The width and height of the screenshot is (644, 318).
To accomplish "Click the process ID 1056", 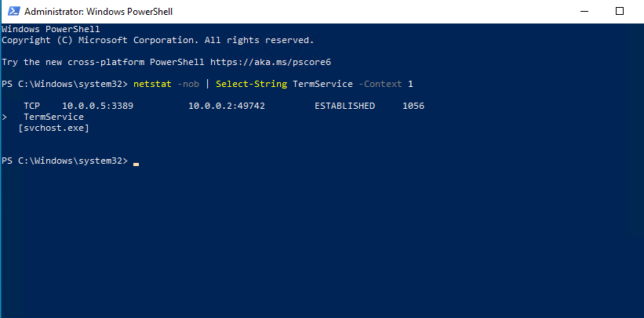I will click(x=413, y=106).
